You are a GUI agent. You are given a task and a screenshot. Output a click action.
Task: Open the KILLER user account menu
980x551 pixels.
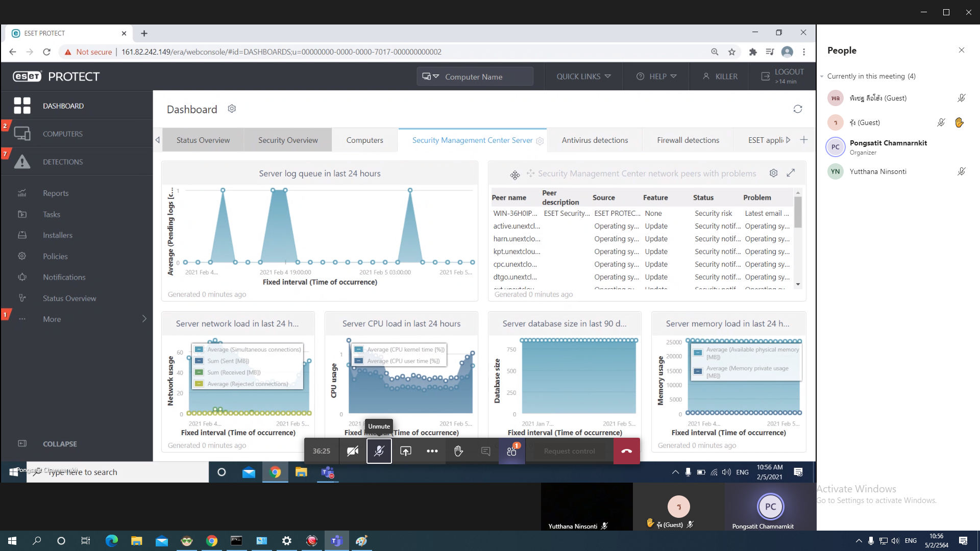[x=720, y=77]
